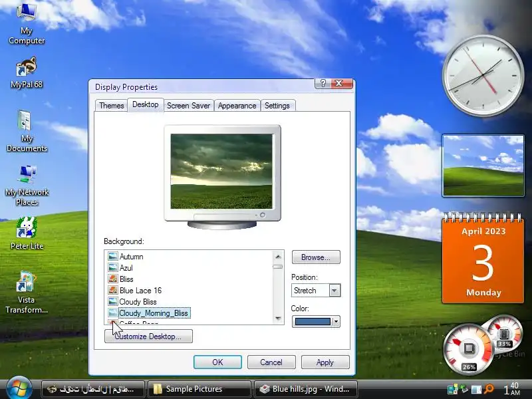Select Azul in the Background list

coord(126,268)
